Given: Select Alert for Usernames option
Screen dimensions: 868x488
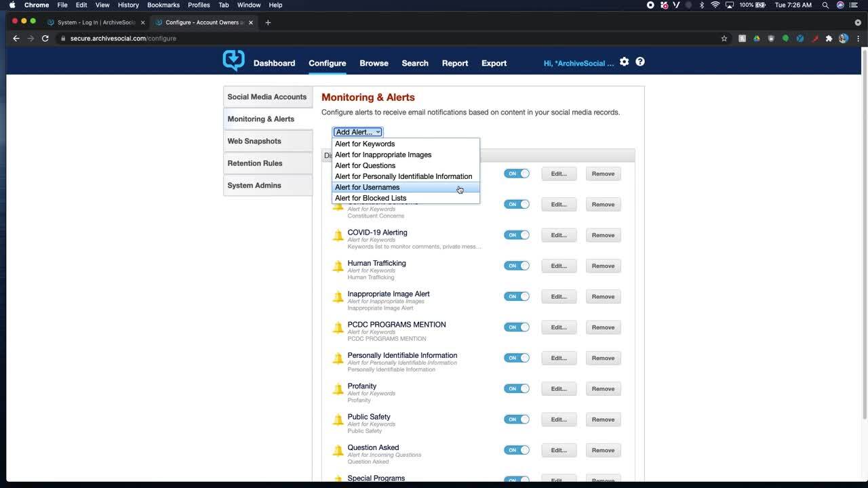Looking at the screenshot, I should pyautogui.click(x=367, y=187).
